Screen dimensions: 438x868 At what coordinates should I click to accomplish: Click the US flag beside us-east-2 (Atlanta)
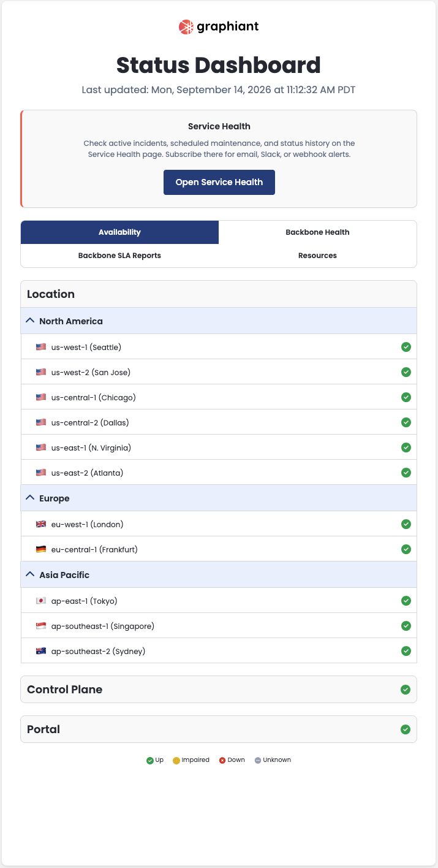tap(41, 473)
